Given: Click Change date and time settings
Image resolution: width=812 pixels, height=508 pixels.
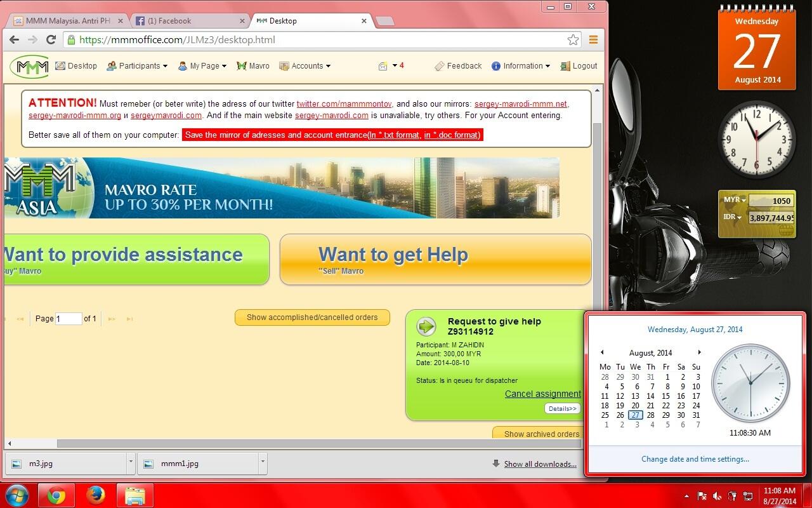Looking at the screenshot, I should click(x=695, y=459).
